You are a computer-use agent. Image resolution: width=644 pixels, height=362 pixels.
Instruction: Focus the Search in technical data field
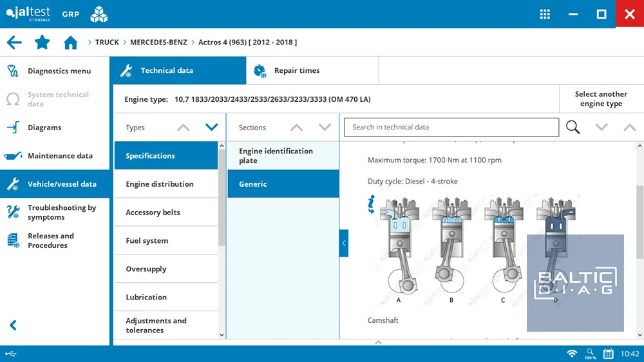[451, 128]
